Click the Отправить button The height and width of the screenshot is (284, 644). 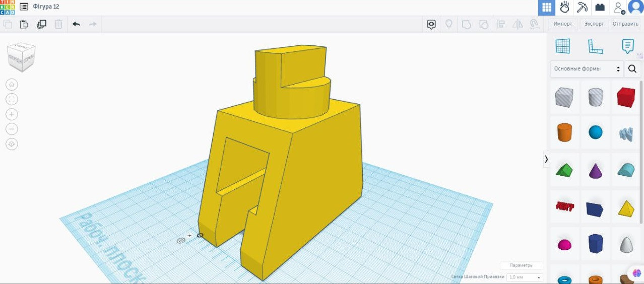click(625, 24)
